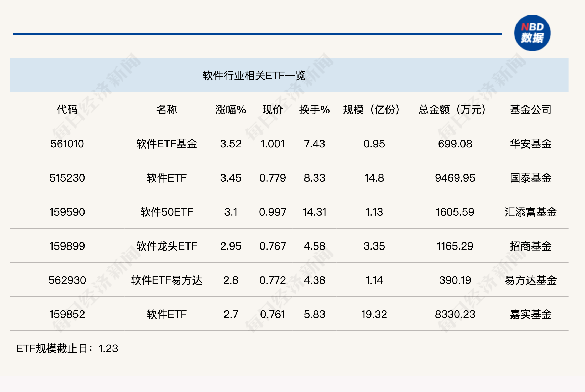Select company cell 国泰基金
Viewport: 585px width, 392px height.
point(531,178)
